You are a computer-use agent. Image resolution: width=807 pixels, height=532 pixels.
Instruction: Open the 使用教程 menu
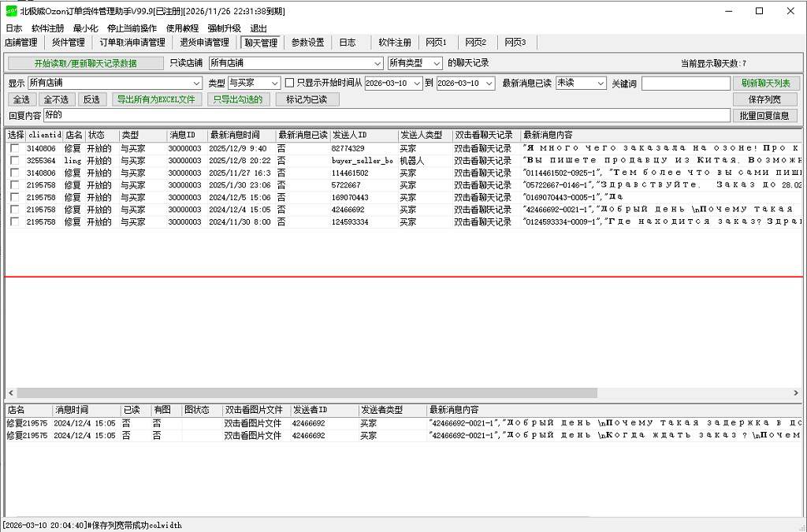tap(182, 28)
